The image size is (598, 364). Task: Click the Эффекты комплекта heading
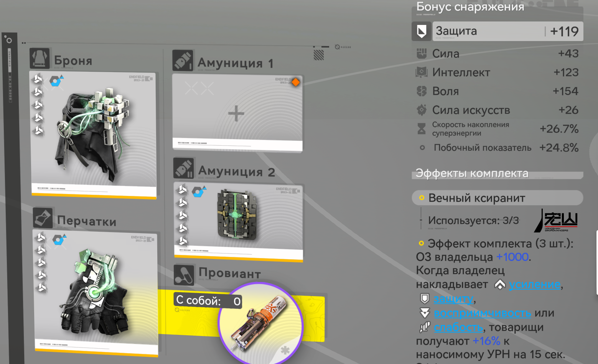(x=472, y=173)
